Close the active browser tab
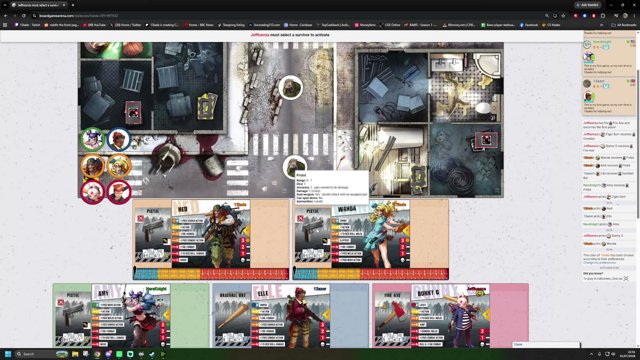Viewport: 640px width, 360px height. click(64, 5)
